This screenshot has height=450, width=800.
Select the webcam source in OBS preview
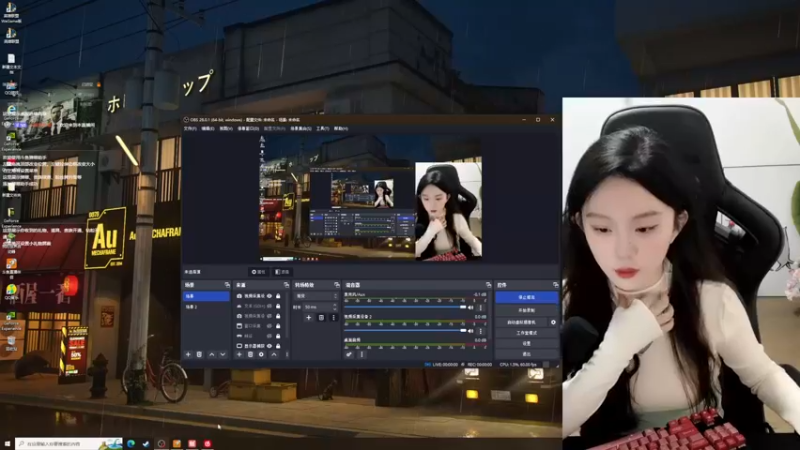448,211
